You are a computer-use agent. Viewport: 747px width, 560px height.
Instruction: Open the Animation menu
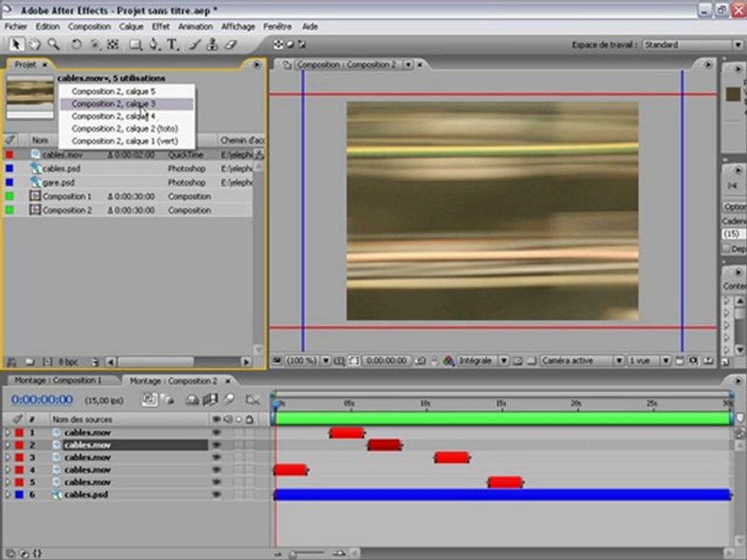click(195, 26)
